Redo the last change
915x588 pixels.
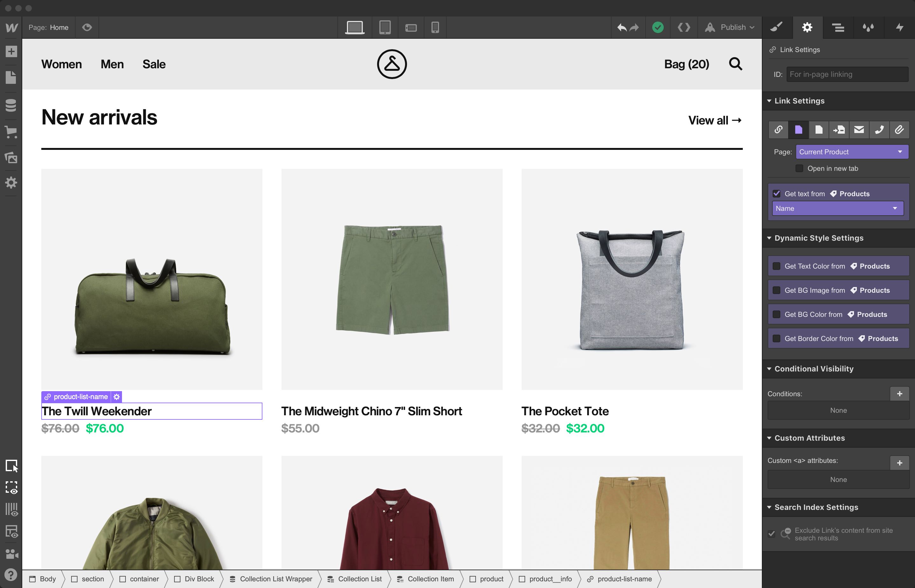tap(634, 28)
